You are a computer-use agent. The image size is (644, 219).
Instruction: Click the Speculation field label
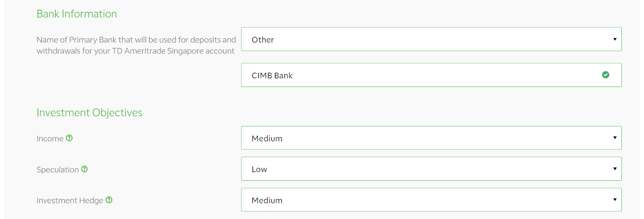(58, 169)
